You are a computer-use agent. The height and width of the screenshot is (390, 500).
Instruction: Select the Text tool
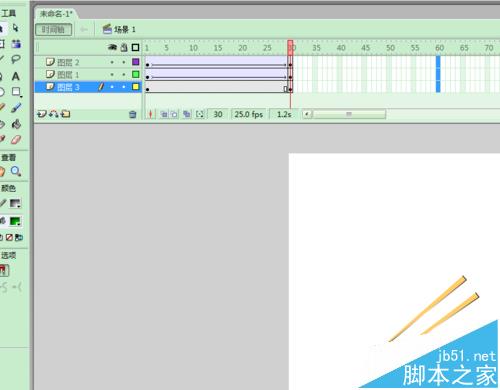(15, 76)
